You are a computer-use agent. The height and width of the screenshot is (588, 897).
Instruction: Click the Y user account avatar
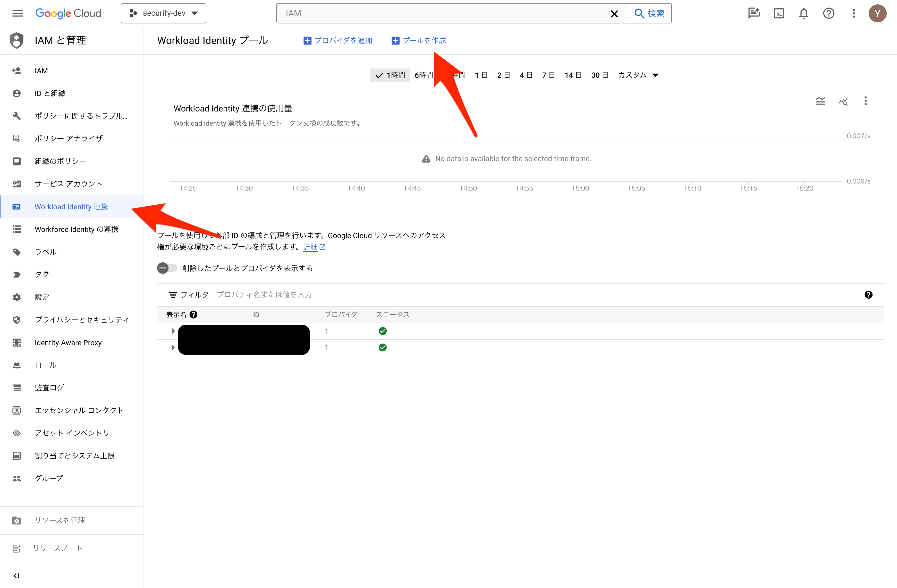click(x=877, y=14)
